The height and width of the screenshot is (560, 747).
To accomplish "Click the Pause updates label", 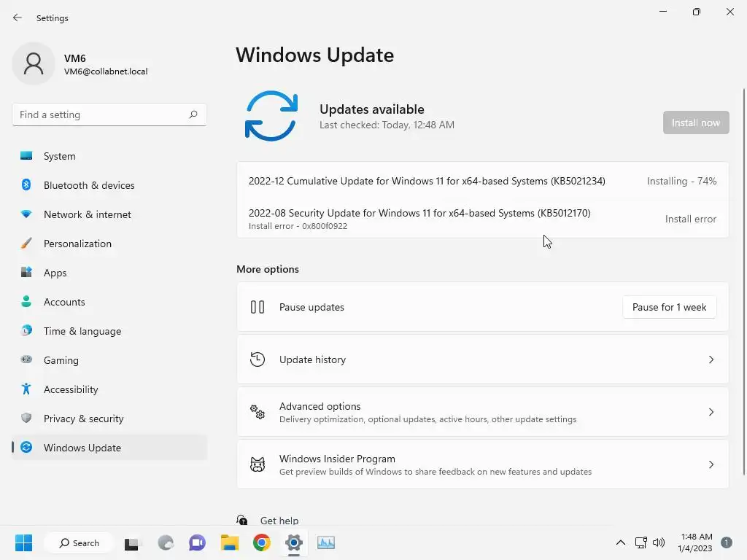I will pyautogui.click(x=311, y=307).
